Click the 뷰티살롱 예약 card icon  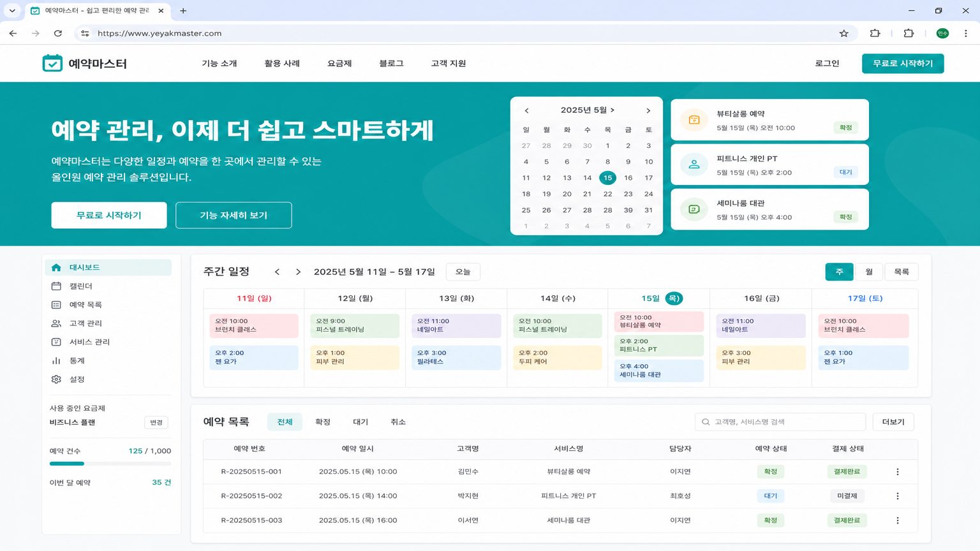[x=694, y=120]
